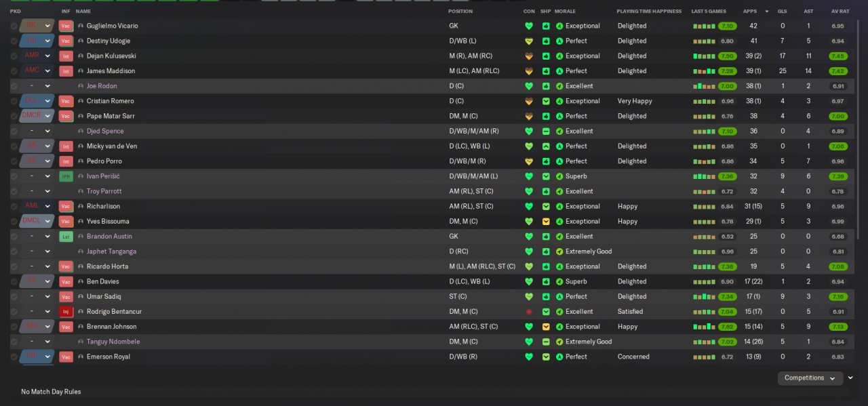This screenshot has height=406, width=868.
Task: Click Rodrigo Bentancur's Inj status badge
Action: tap(66, 312)
